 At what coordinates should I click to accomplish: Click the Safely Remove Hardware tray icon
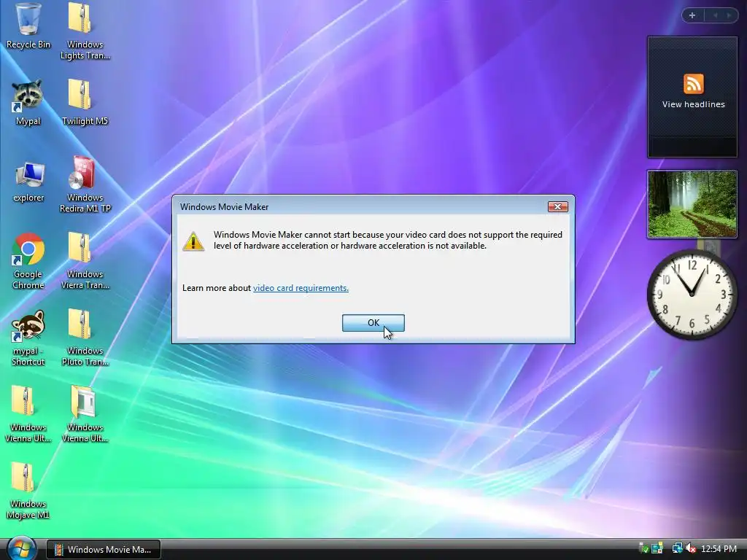pos(644,548)
